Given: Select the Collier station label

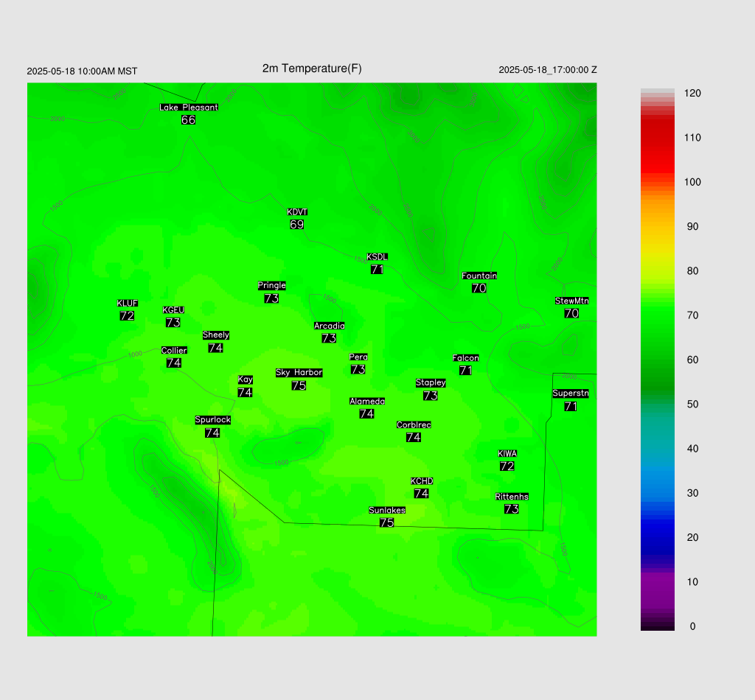Looking at the screenshot, I should click(174, 350).
